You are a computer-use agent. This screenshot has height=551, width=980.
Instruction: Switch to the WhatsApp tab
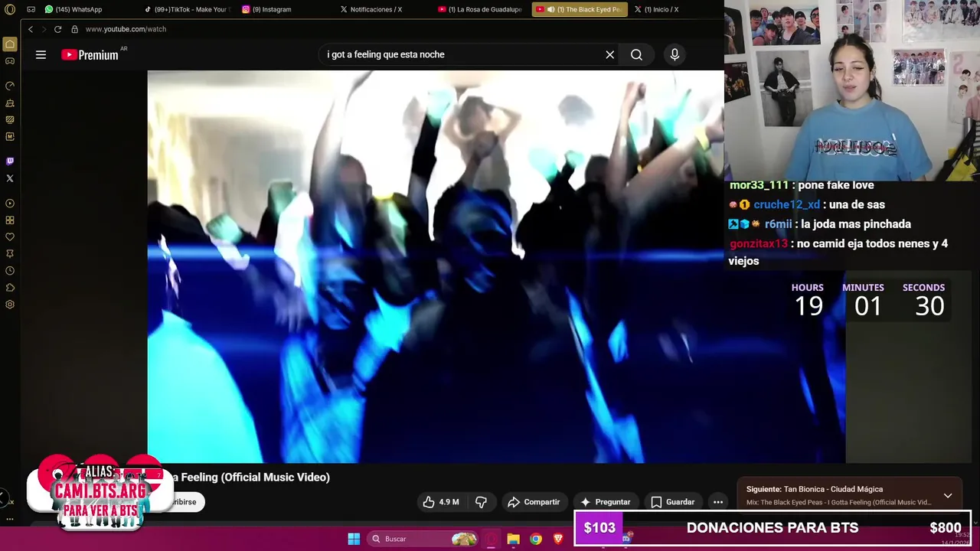73,9
